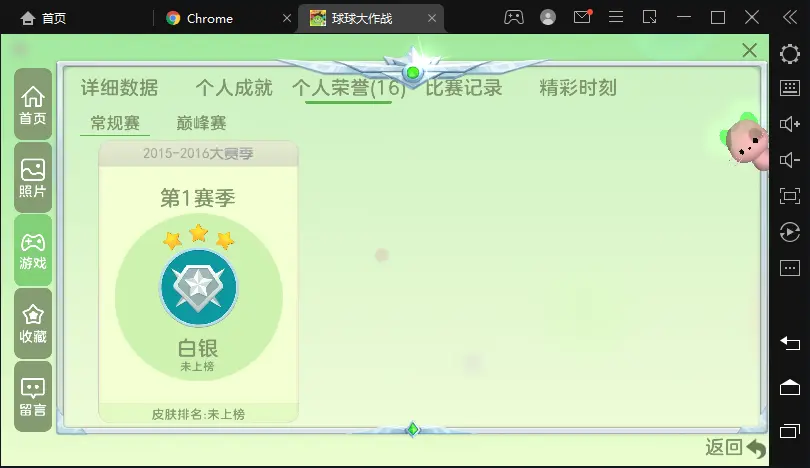
Task: Open the gamepad controller settings icon
Action: 513,18
